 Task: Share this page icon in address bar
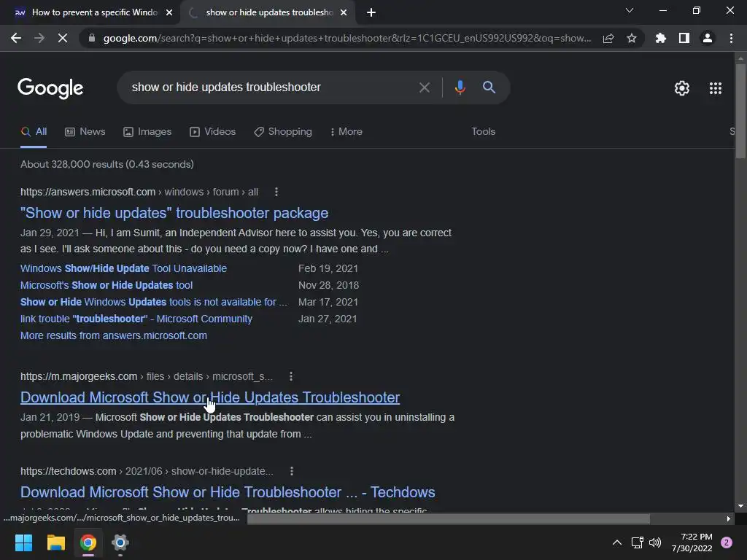[x=608, y=38]
